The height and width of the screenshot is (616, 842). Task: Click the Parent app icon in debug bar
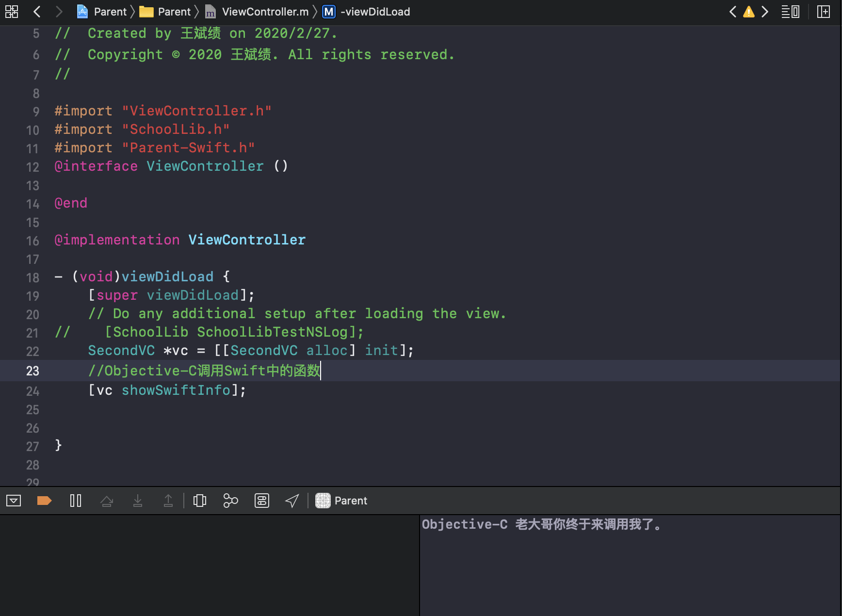(x=323, y=501)
